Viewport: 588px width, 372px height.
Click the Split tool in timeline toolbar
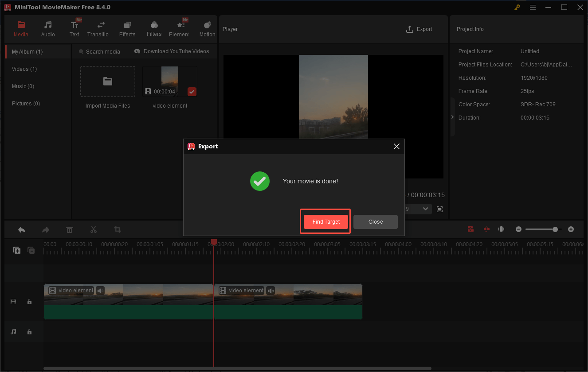pos(94,229)
